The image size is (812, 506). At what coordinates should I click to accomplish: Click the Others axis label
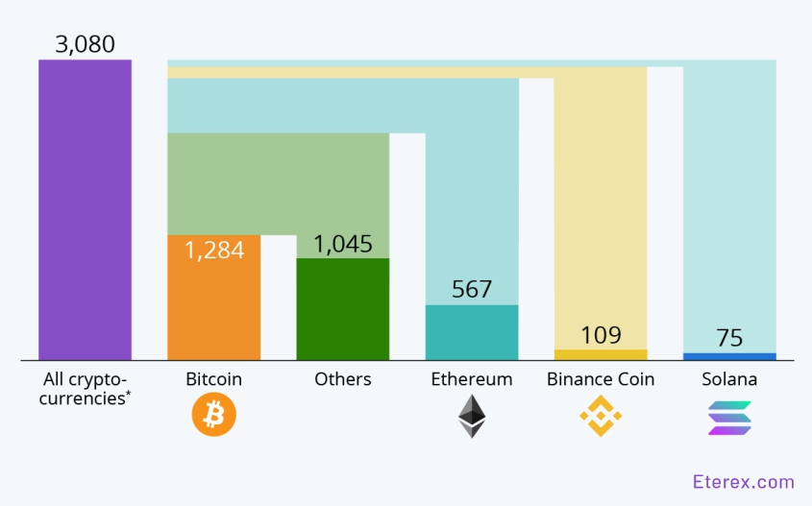point(342,379)
